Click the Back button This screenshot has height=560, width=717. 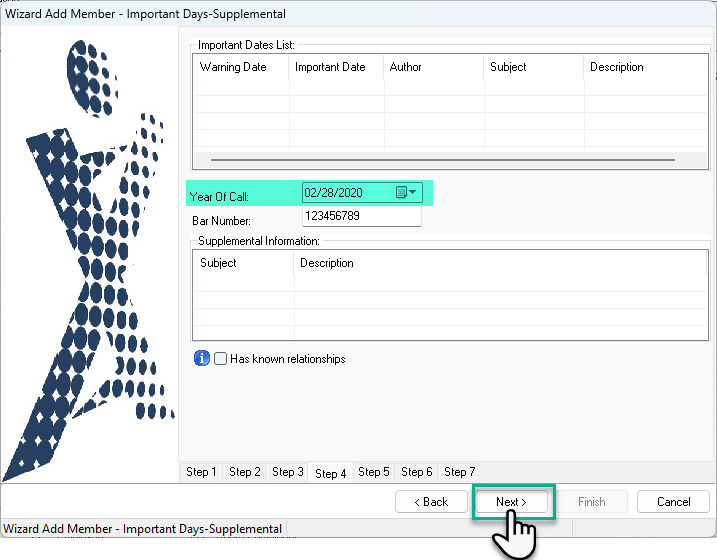point(431,502)
